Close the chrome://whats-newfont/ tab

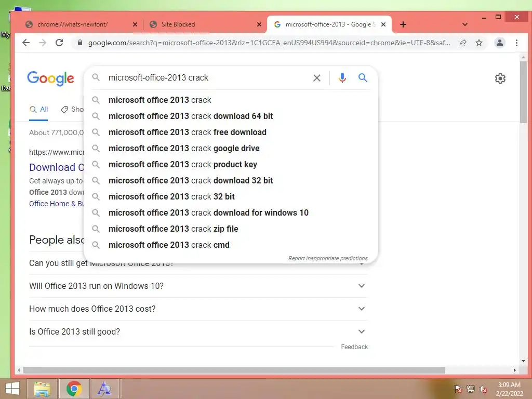[135, 24]
